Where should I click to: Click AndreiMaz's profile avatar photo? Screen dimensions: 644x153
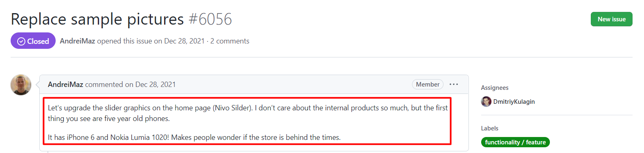(x=21, y=85)
